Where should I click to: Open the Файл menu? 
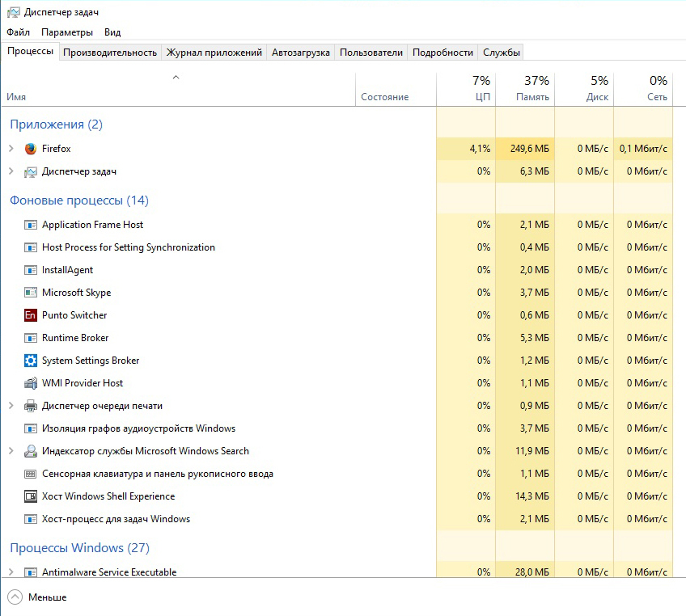(x=18, y=32)
